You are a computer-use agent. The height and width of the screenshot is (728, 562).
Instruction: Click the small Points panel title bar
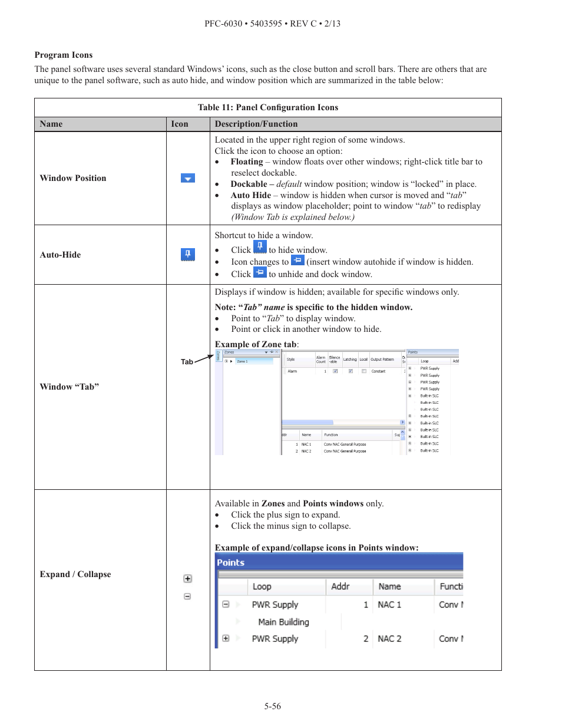pos(432,353)
